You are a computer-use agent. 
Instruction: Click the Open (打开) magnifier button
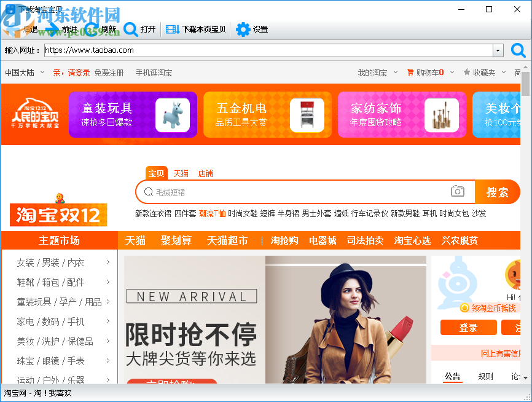point(139,30)
